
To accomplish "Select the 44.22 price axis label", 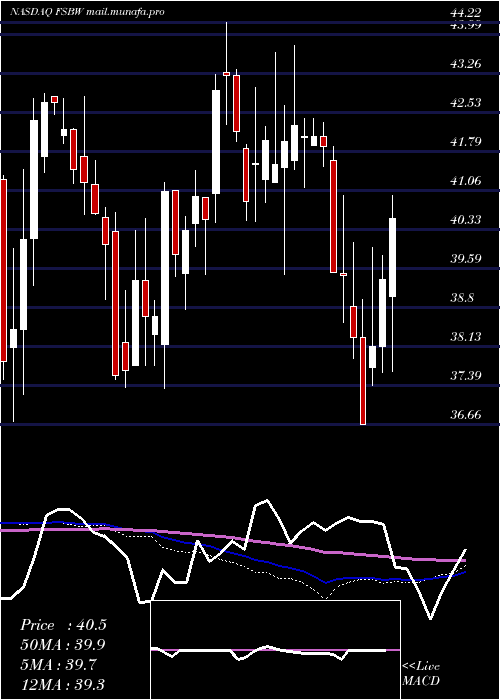I will pos(466,14).
